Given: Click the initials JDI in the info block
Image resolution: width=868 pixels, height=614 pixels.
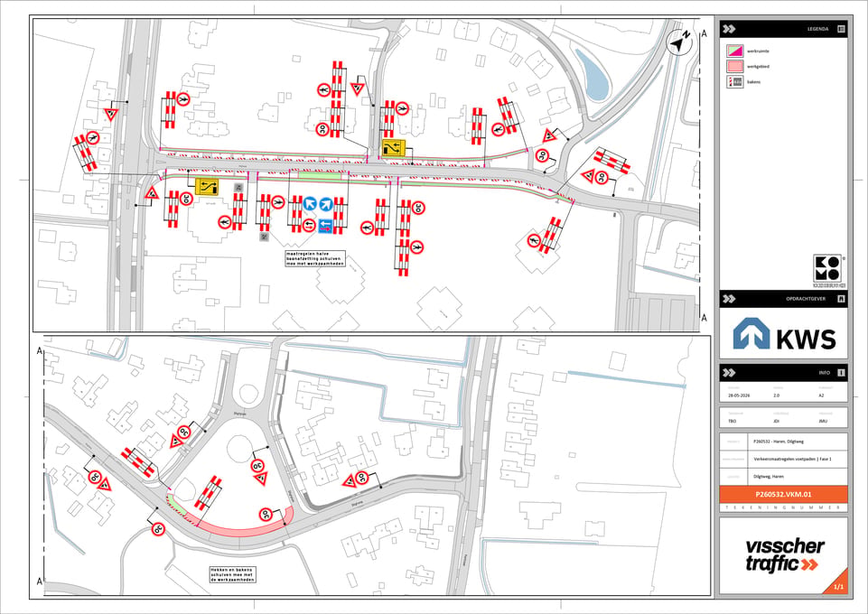Looking at the screenshot, I should (x=776, y=421).
